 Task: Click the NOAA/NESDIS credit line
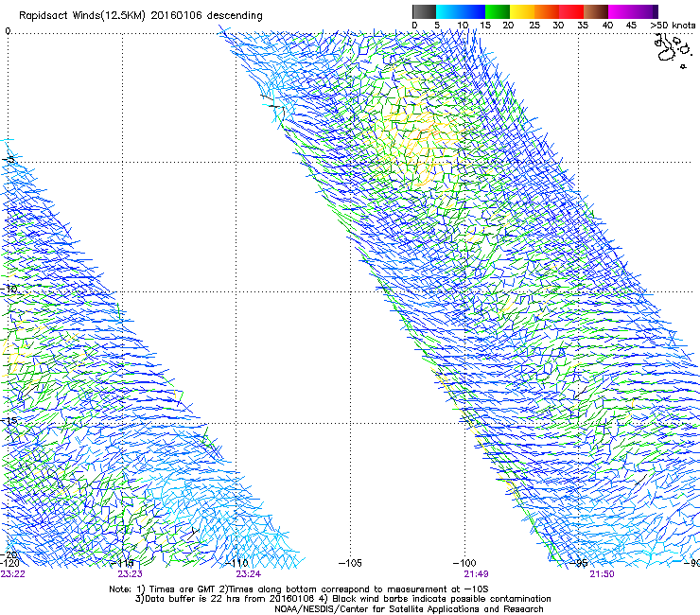pyautogui.click(x=409, y=609)
